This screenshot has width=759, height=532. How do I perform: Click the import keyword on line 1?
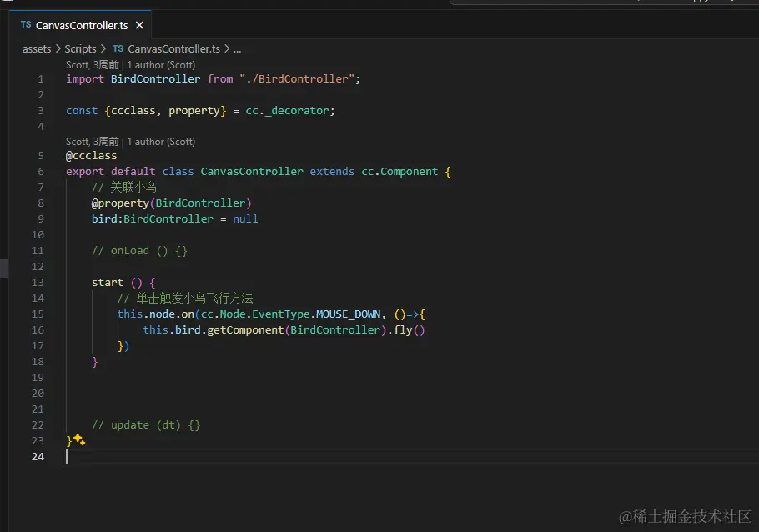click(x=85, y=79)
